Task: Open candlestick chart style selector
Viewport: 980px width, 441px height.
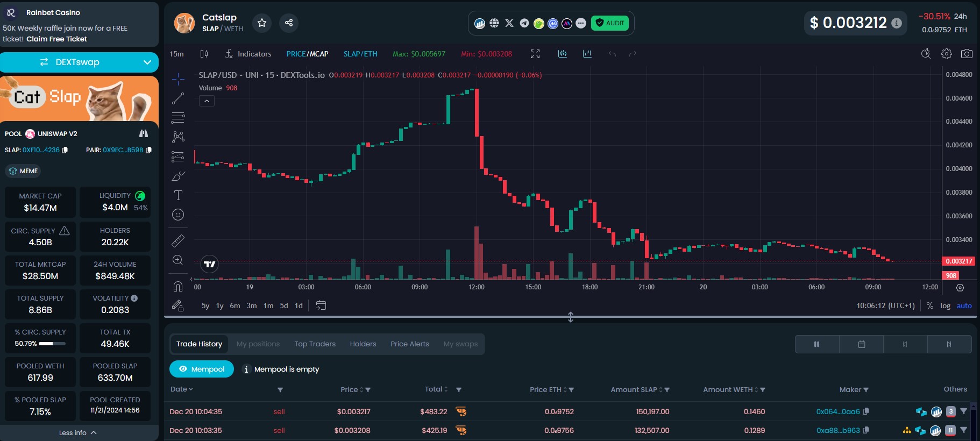Action: 204,54
